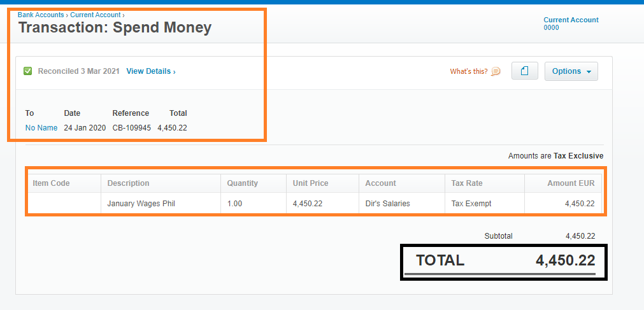Click the attach files document icon button

[524, 71]
